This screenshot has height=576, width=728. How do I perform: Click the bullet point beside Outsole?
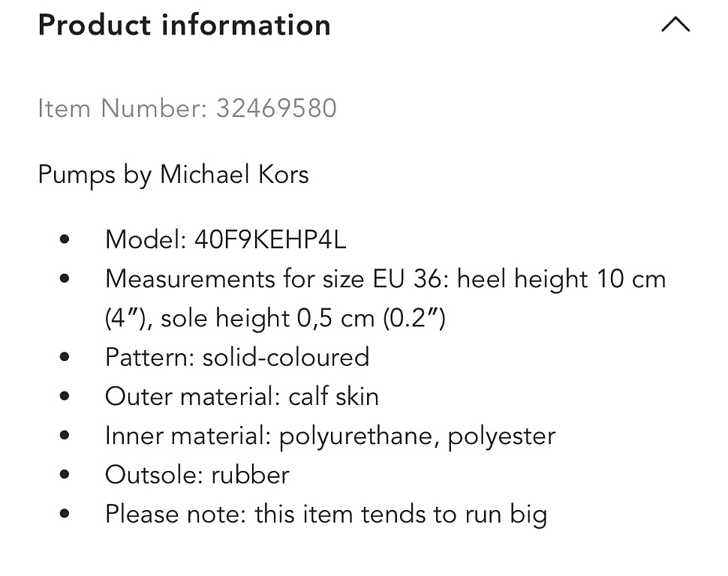coord(65,475)
